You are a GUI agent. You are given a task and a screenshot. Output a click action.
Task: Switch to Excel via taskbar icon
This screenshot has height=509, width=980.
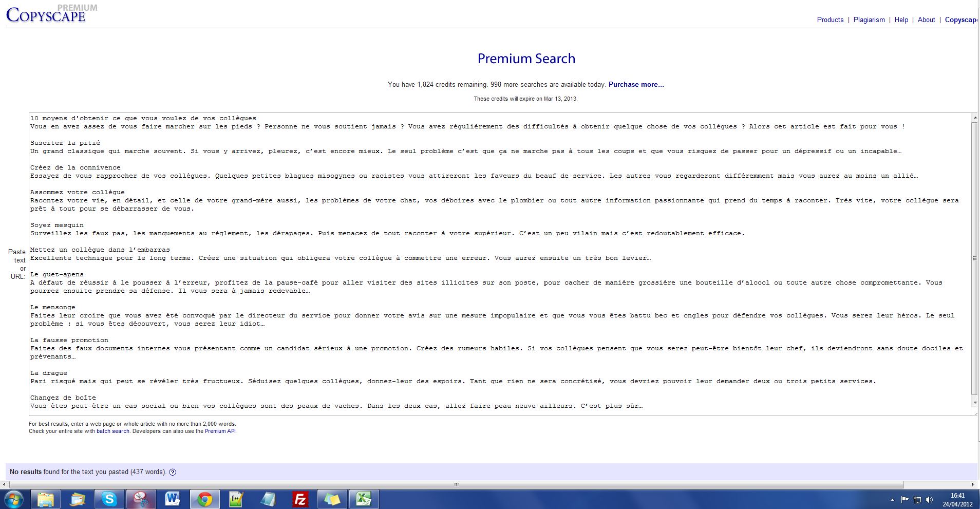tap(364, 499)
